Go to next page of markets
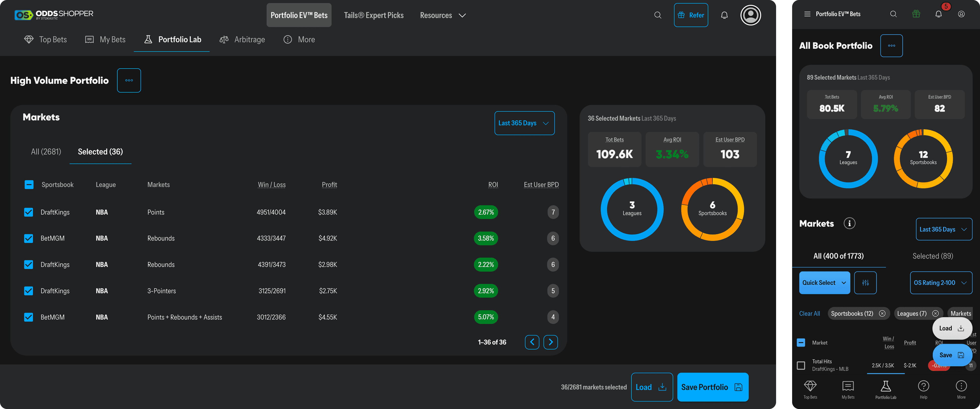Image resolution: width=980 pixels, height=409 pixels. coord(550,342)
